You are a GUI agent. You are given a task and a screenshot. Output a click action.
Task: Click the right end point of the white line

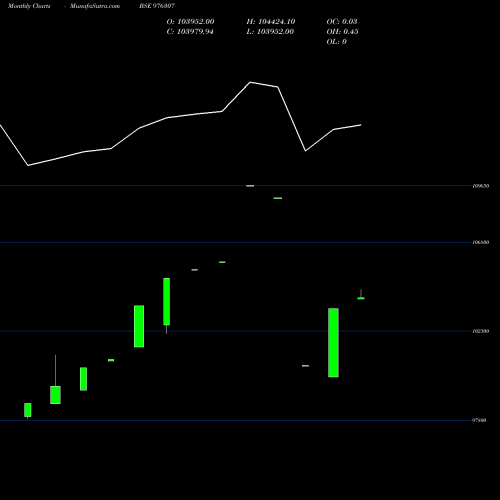click(361, 125)
